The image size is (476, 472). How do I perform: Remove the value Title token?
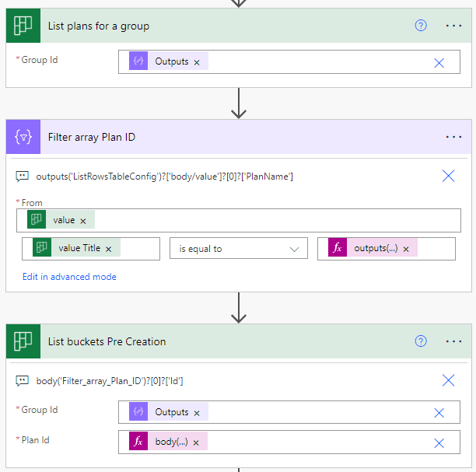click(108, 249)
